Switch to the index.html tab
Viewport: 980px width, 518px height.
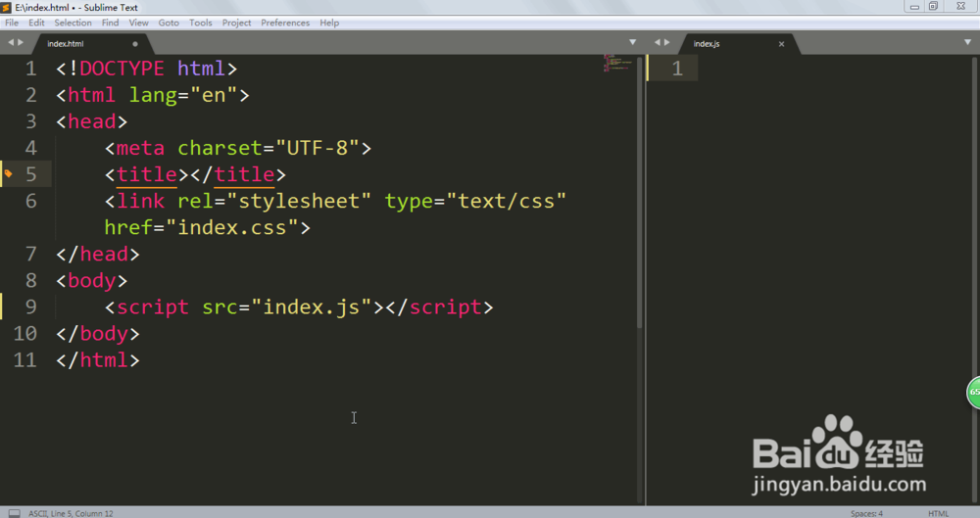click(87, 44)
